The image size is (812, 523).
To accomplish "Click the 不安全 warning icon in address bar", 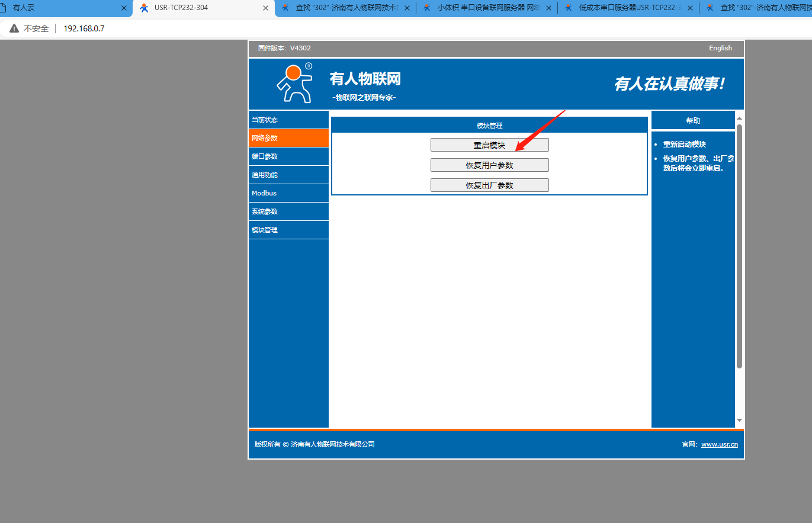I will point(14,28).
